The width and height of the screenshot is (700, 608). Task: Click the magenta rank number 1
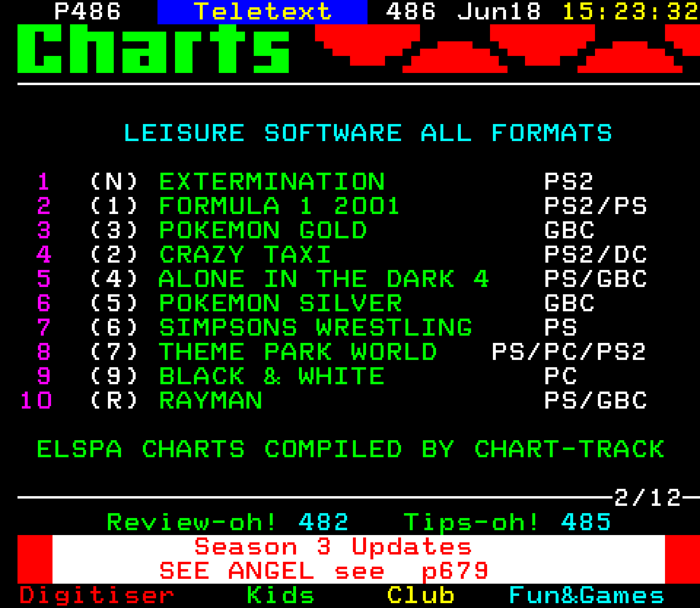(44, 181)
